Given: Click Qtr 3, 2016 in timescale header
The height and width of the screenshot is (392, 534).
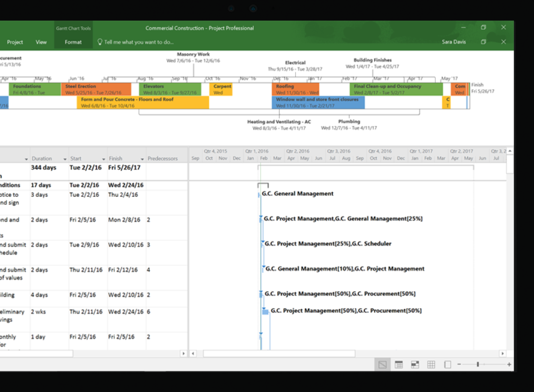Looking at the screenshot, I should point(339,151).
